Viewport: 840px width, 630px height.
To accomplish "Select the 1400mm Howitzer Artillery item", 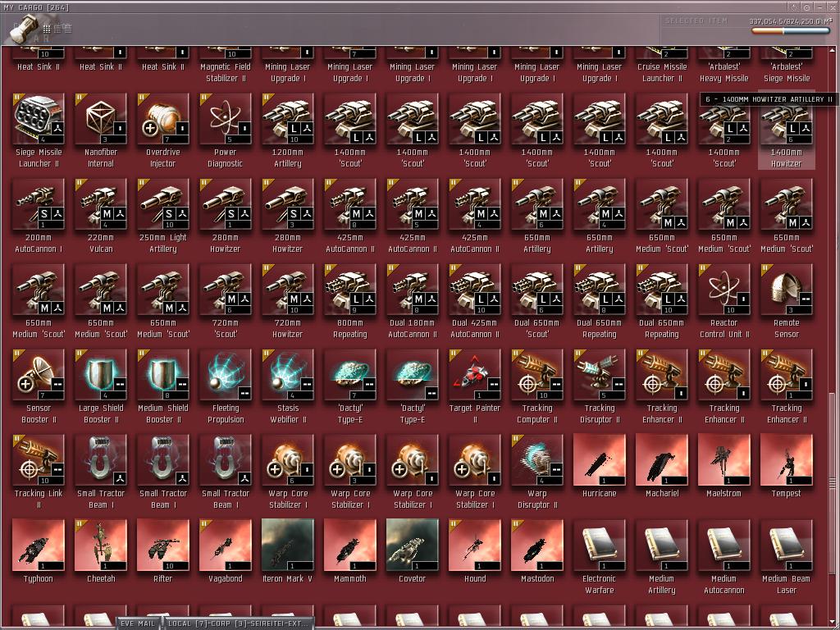I will tap(787, 130).
